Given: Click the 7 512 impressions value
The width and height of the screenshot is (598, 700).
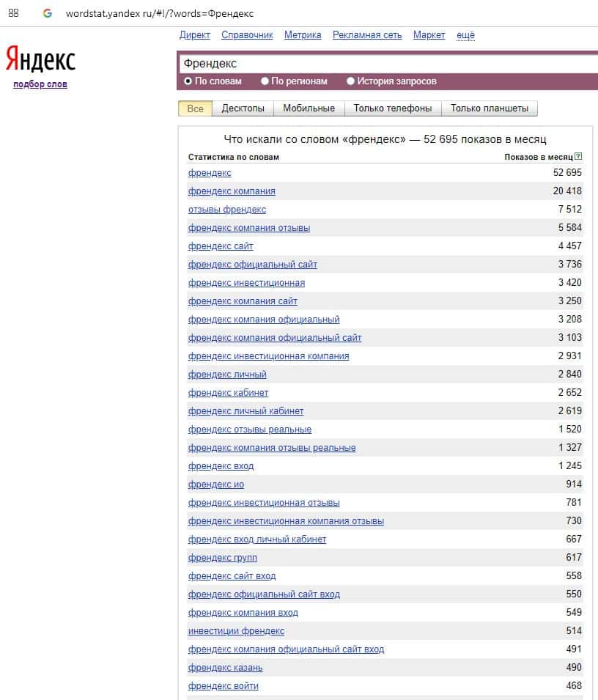Looking at the screenshot, I should 570,210.
